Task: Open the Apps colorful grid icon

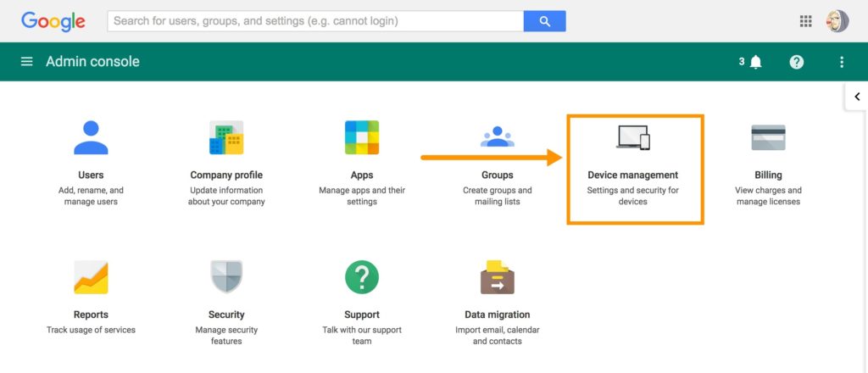Action: click(362, 137)
